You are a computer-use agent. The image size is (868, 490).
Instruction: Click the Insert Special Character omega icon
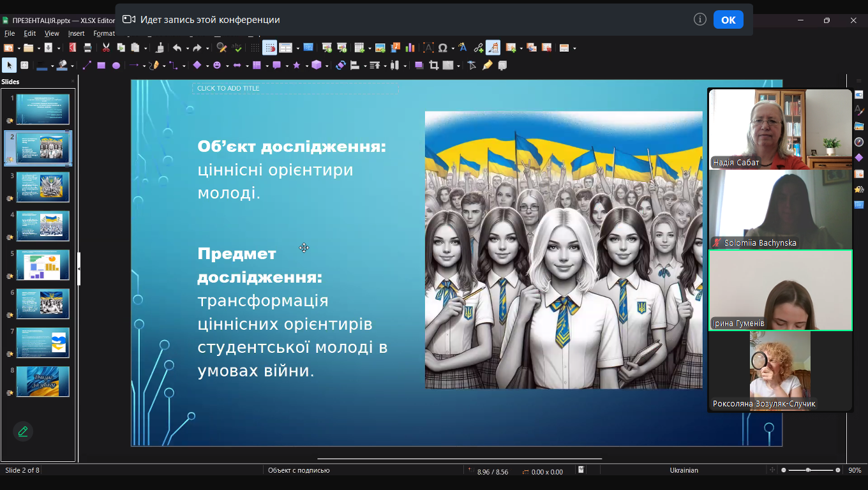point(443,48)
